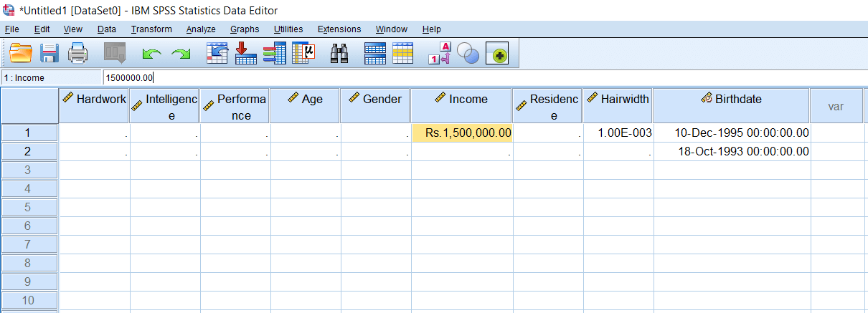Click the ruler icon beside Income header
Viewport: 868px width, 313px height.
(440, 98)
